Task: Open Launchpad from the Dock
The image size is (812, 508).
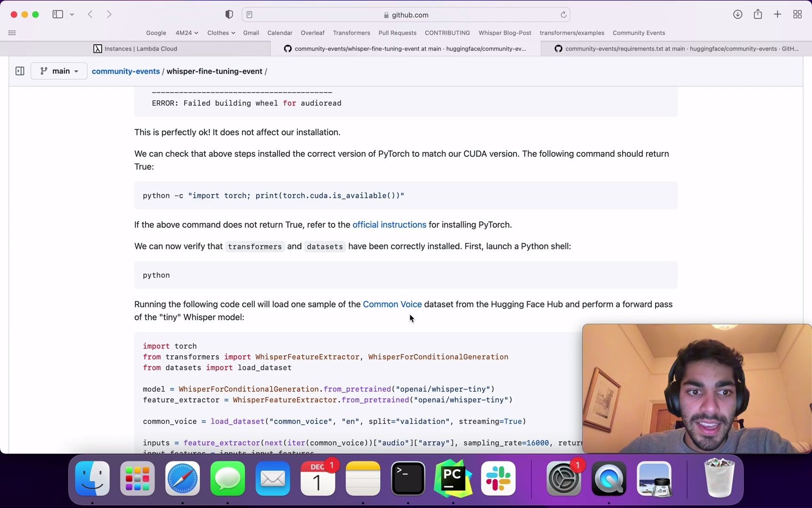Action: click(x=137, y=479)
